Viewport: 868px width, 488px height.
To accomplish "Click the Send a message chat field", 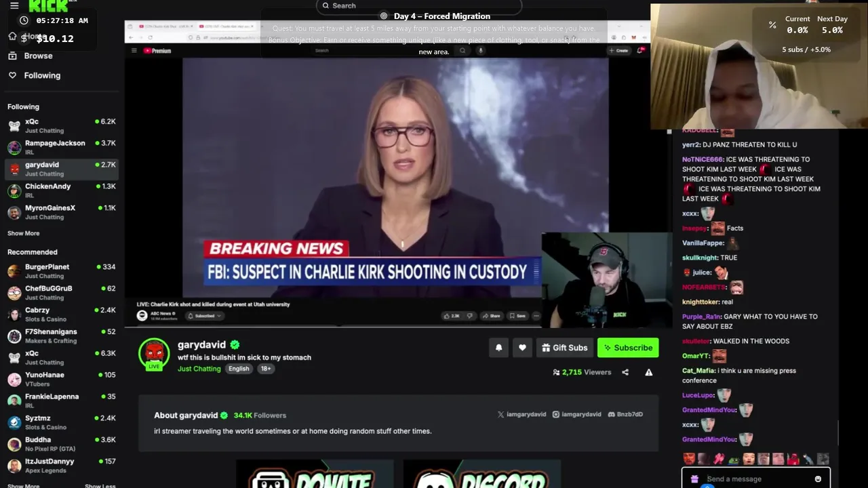I will tap(756, 479).
